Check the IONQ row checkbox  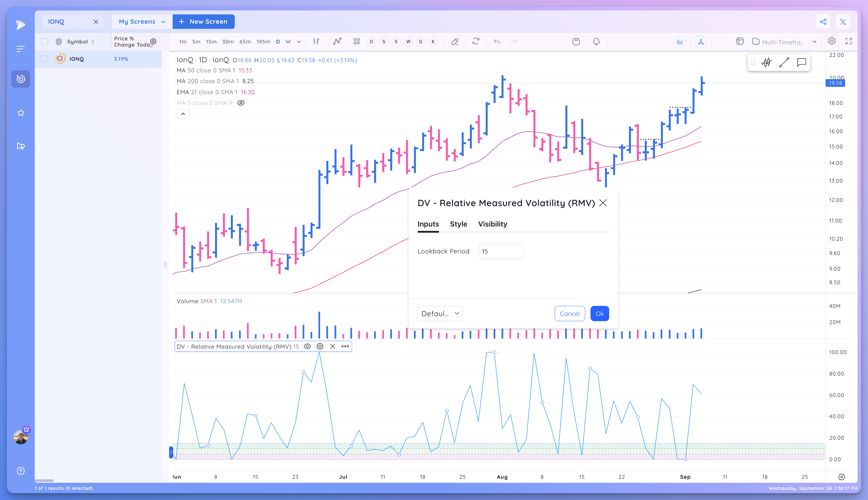click(45, 59)
